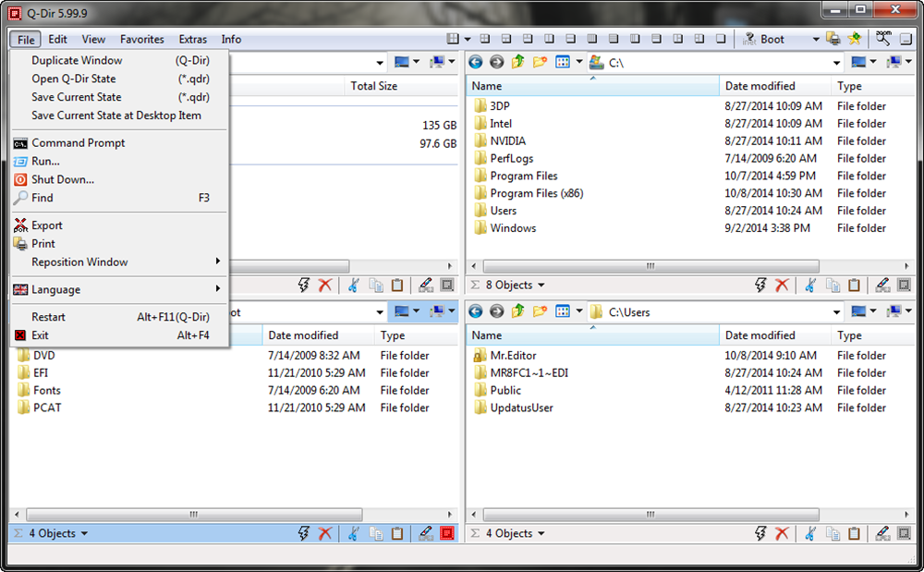Click the copy icon in the 8 Objects bar
Screen dimensions: 924x572
[x=833, y=286]
